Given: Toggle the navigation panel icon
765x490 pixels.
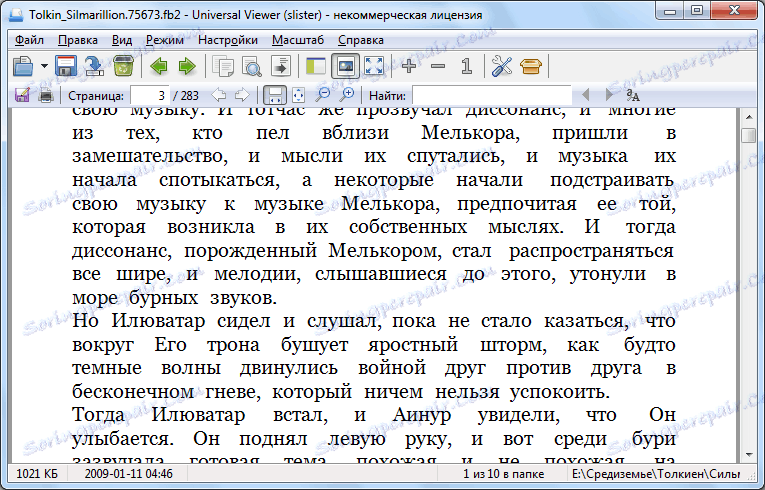Looking at the screenshot, I should point(316,66).
